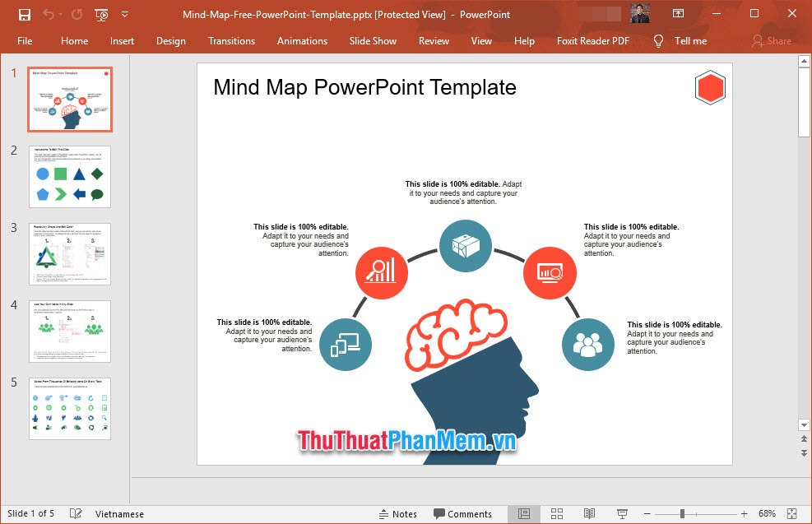Switch to Slide Sorter view icon
The height and width of the screenshot is (524, 812).
coord(557,513)
